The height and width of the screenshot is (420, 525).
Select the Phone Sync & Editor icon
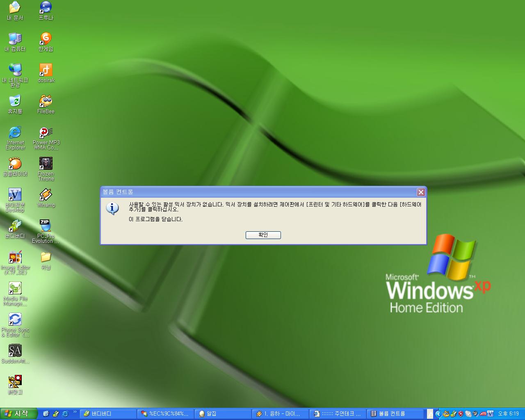coord(15,320)
